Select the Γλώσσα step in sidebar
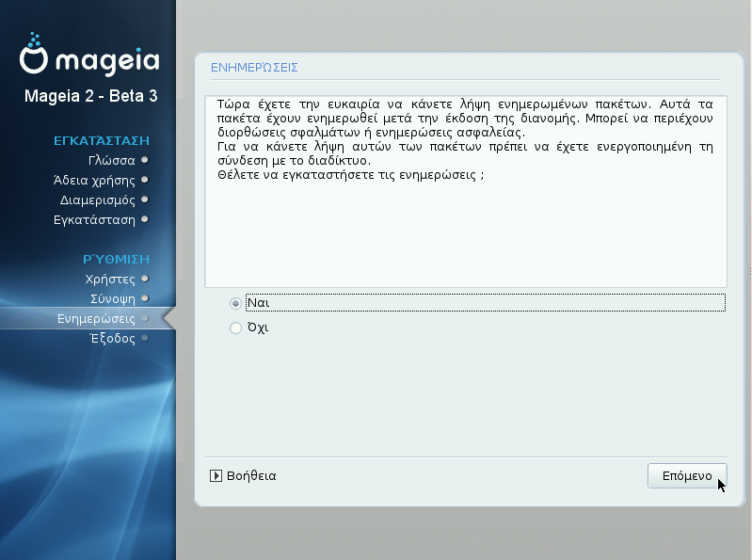Screen dimensions: 752x560 pyautogui.click(x=112, y=160)
